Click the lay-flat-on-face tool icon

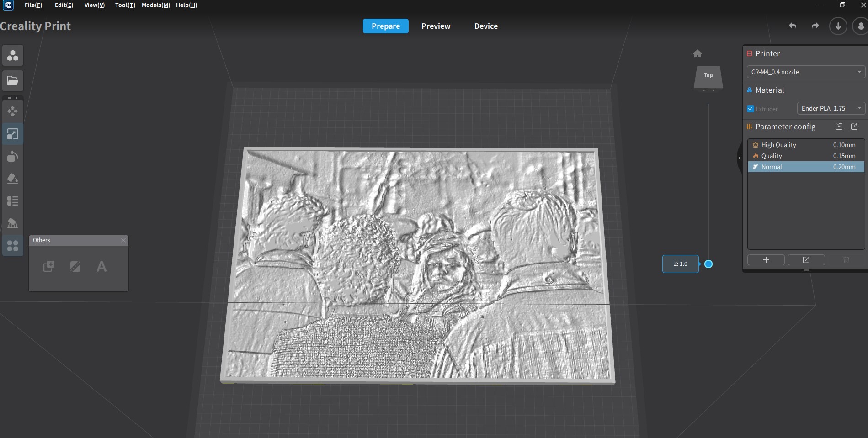[13, 179]
